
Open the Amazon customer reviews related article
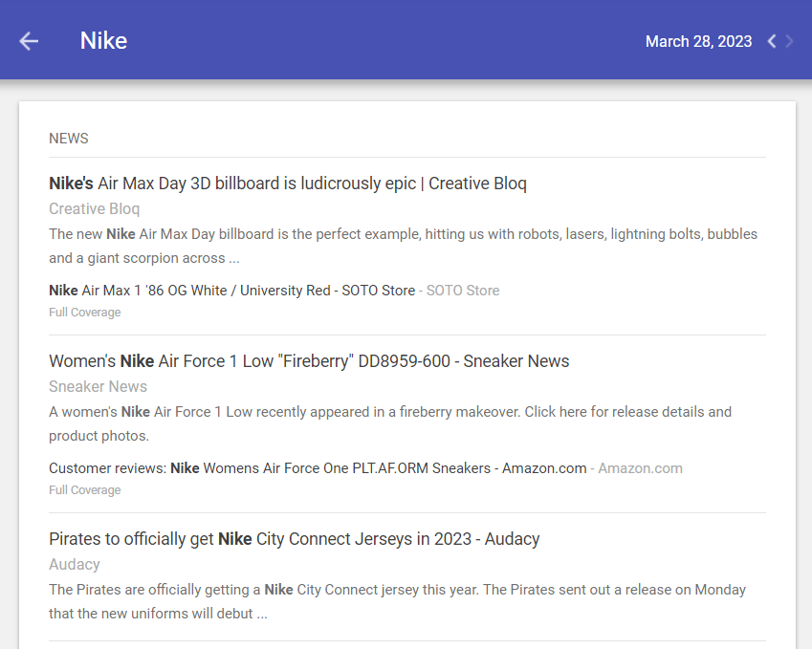pos(318,468)
